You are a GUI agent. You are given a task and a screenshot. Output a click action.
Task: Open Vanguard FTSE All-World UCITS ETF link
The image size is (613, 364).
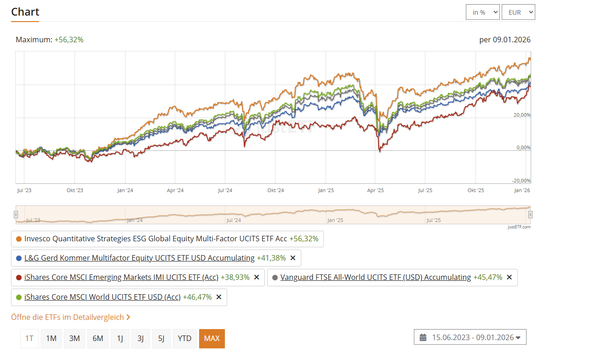click(376, 278)
